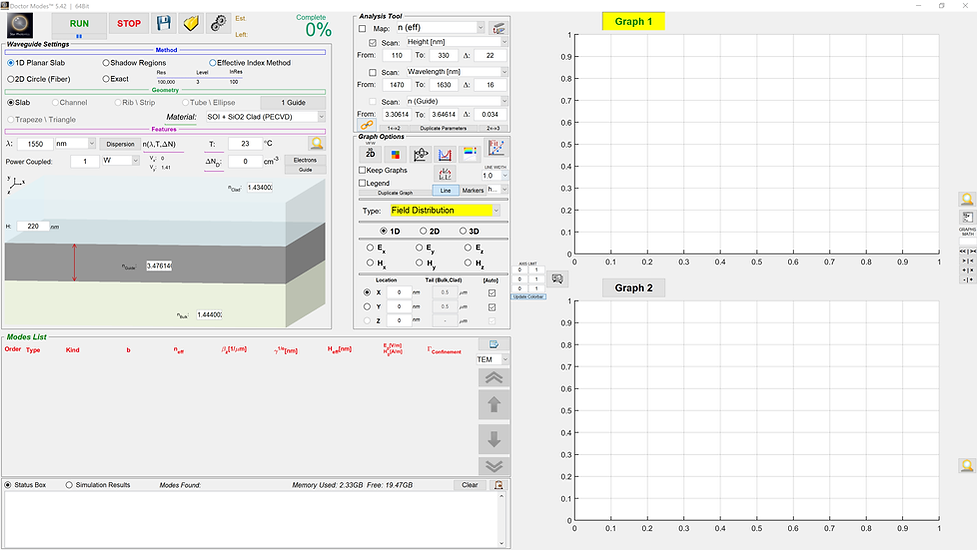Screen dimensions: 977x550
Task: Jump to first mode with double up arrow
Action: tap(494, 378)
